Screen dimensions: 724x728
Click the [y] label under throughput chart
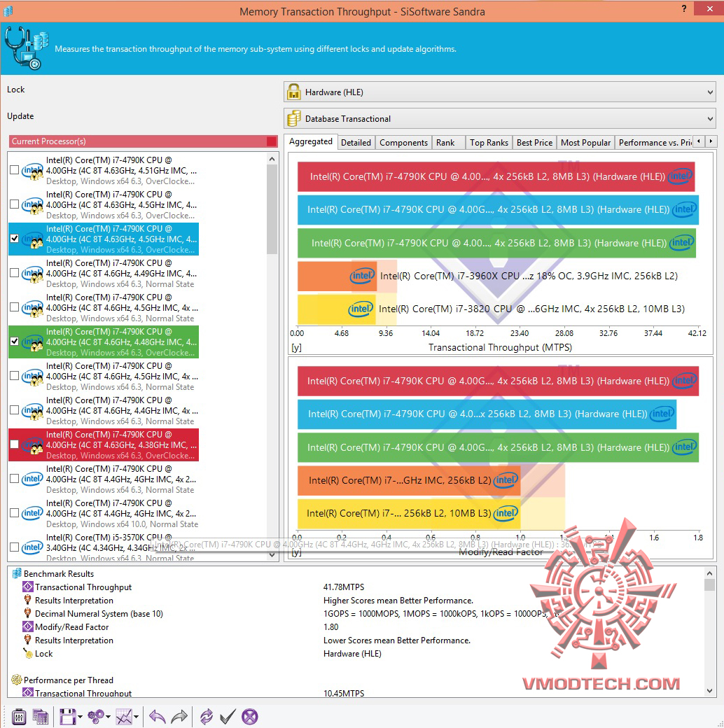click(296, 348)
